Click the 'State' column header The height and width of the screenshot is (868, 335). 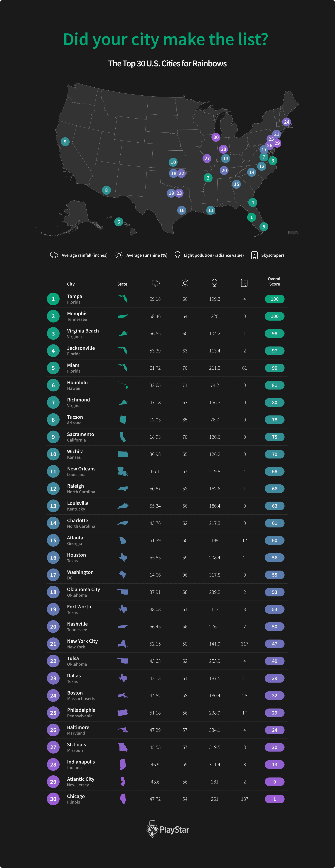[122, 284]
